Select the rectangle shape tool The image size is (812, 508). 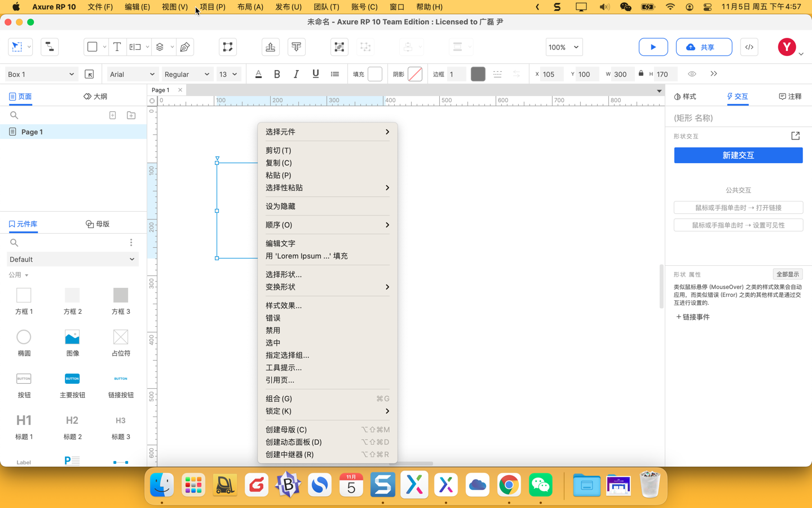click(x=92, y=47)
